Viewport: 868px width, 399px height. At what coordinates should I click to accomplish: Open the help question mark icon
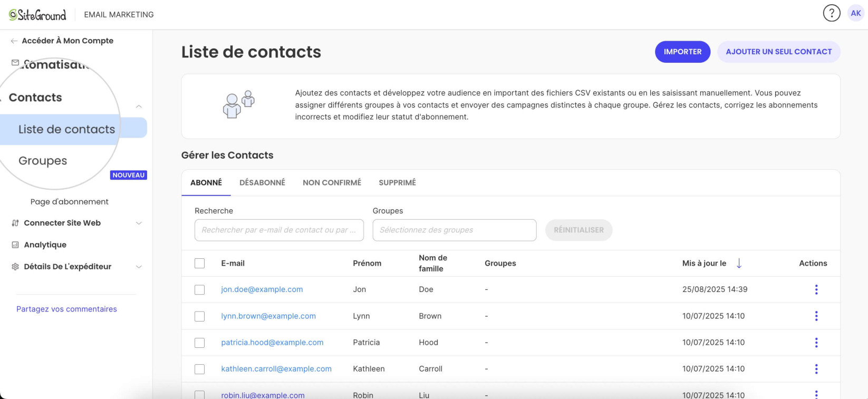[x=832, y=13]
